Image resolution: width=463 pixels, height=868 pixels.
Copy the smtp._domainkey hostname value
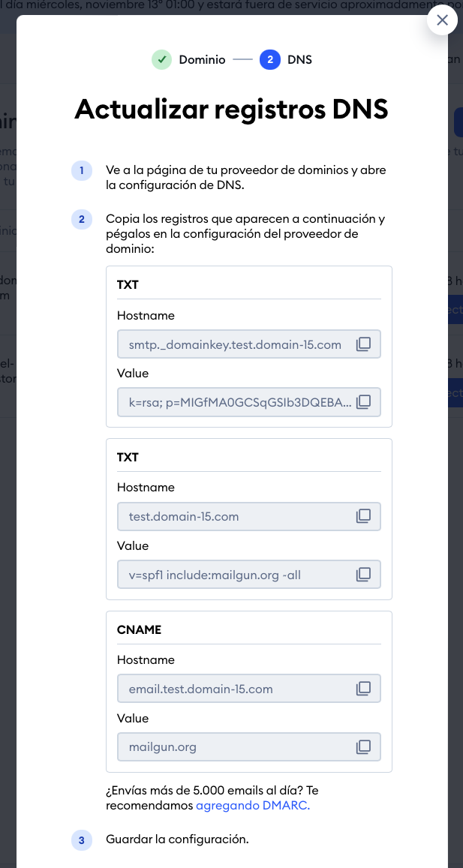pos(363,344)
